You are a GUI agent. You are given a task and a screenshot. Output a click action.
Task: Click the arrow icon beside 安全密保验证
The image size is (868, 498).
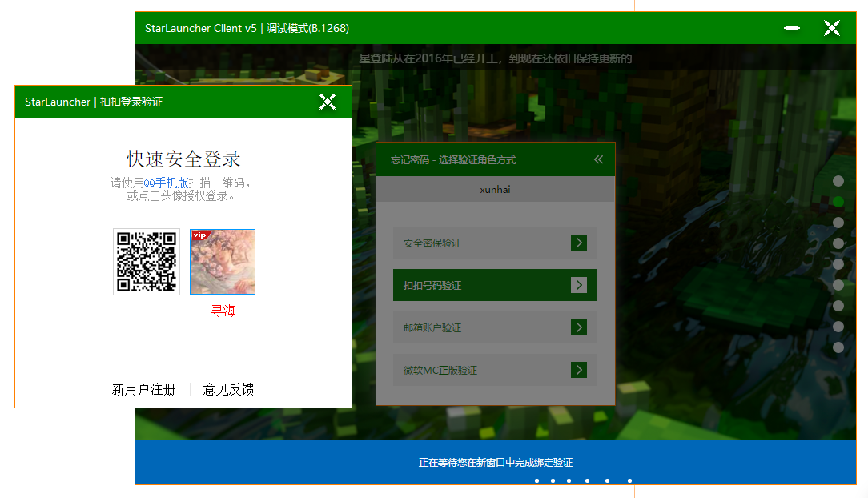[578, 243]
